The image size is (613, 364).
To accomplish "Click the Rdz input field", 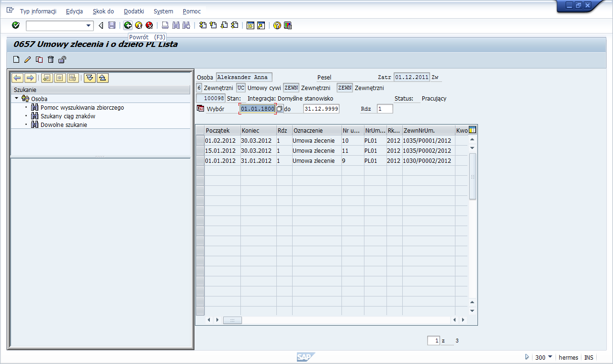I will (385, 109).
